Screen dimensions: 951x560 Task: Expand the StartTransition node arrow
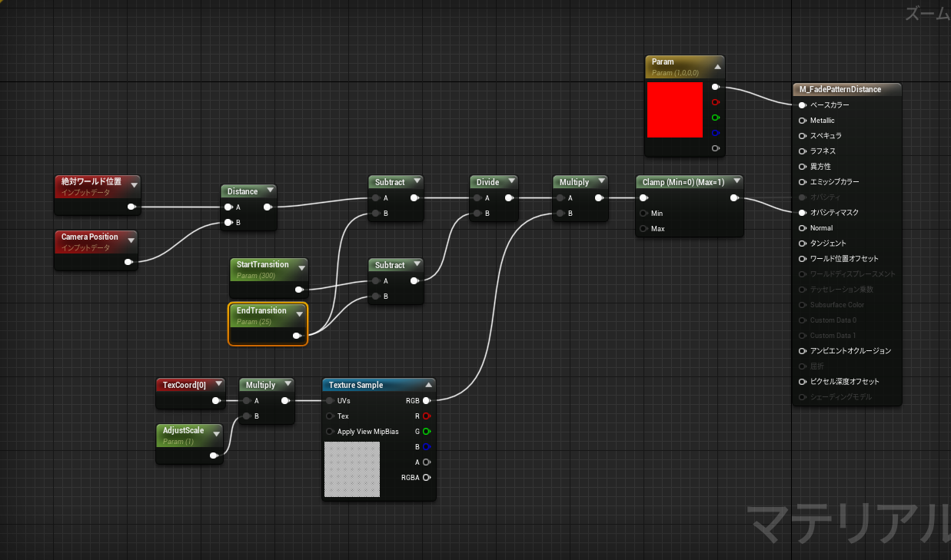click(x=301, y=269)
